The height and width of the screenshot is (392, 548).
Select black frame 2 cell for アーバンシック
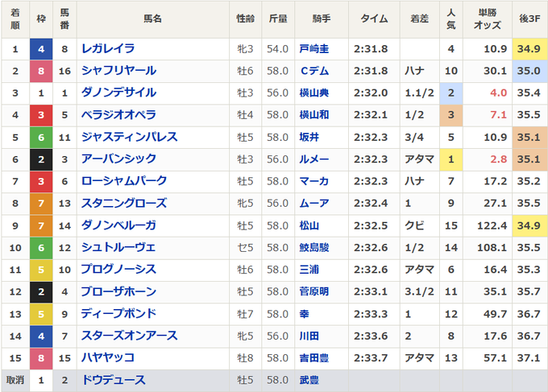(x=41, y=159)
